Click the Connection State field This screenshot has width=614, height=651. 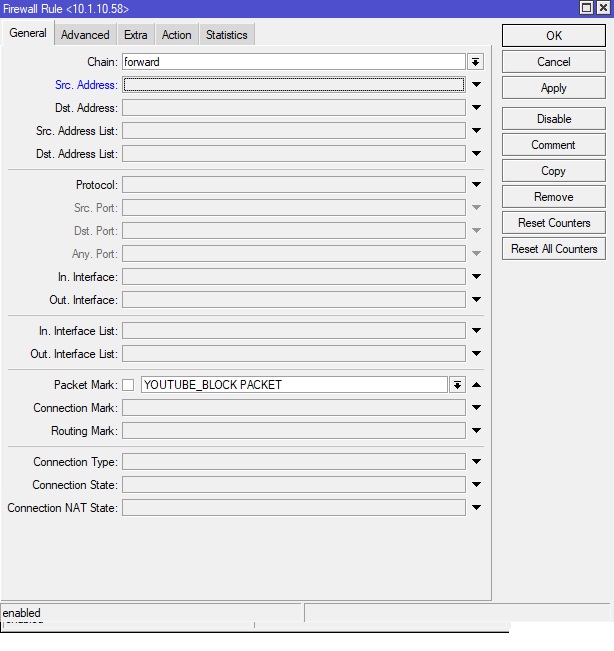tap(294, 485)
